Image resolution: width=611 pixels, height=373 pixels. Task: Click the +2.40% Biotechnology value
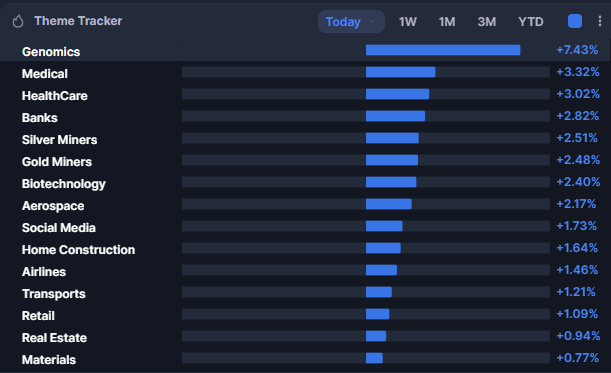coord(578,182)
